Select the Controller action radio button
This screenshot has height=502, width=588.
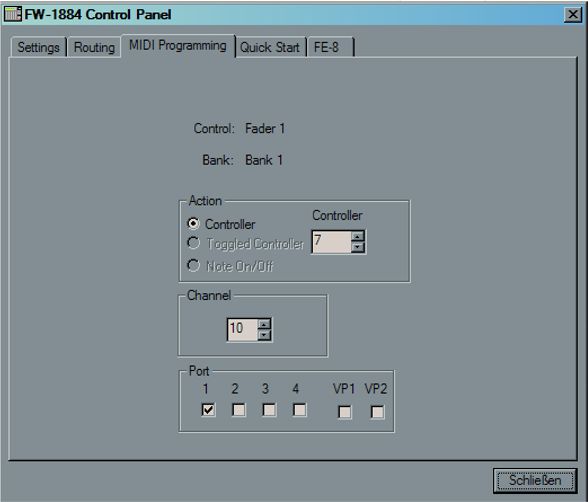coord(194,223)
